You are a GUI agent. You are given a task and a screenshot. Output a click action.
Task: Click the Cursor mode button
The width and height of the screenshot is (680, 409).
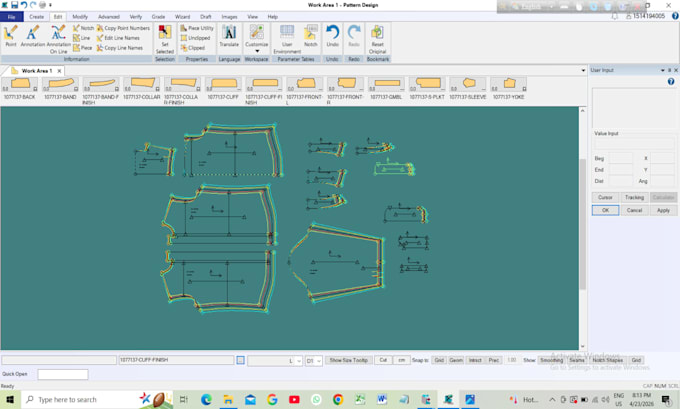(605, 197)
